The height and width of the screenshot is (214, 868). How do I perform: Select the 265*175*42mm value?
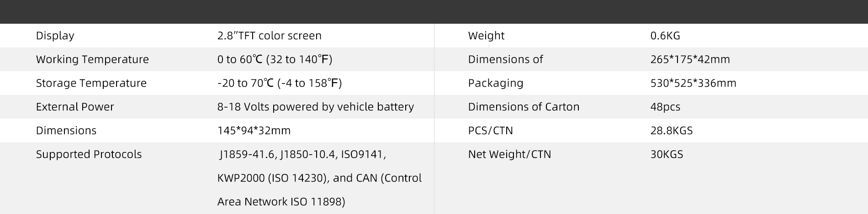click(x=690, y=59)
